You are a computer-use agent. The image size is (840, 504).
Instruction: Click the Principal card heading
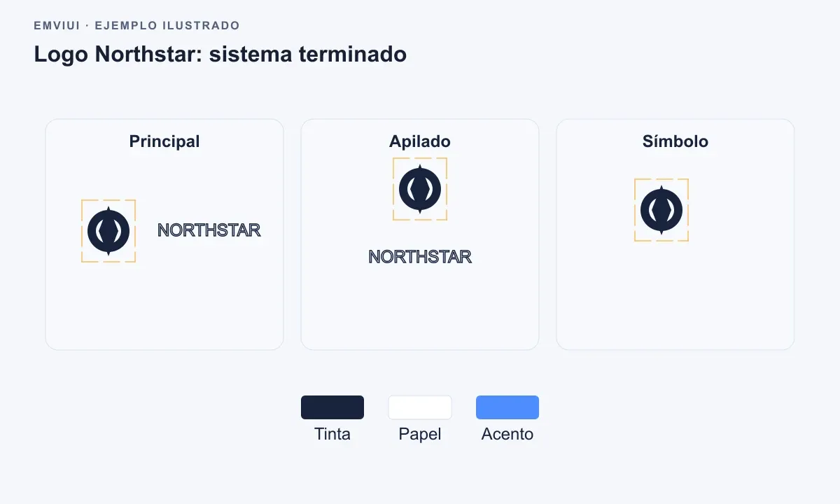tap(164, 141)
